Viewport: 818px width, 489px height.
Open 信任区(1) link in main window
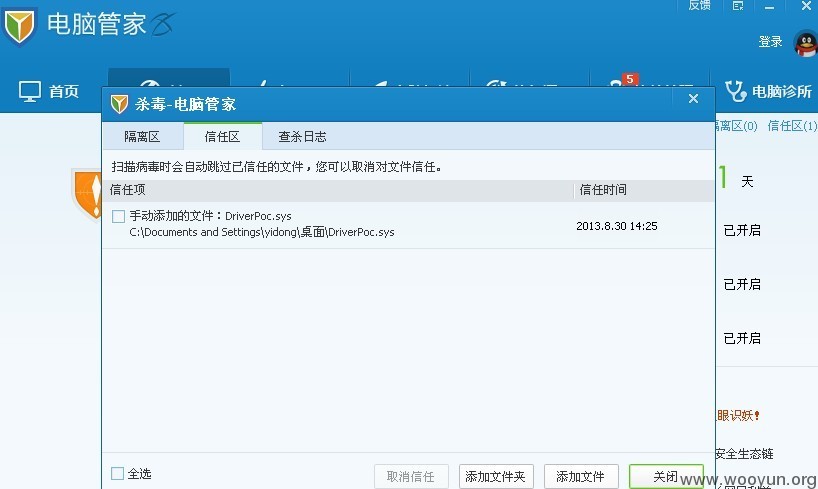pos(792,126)
